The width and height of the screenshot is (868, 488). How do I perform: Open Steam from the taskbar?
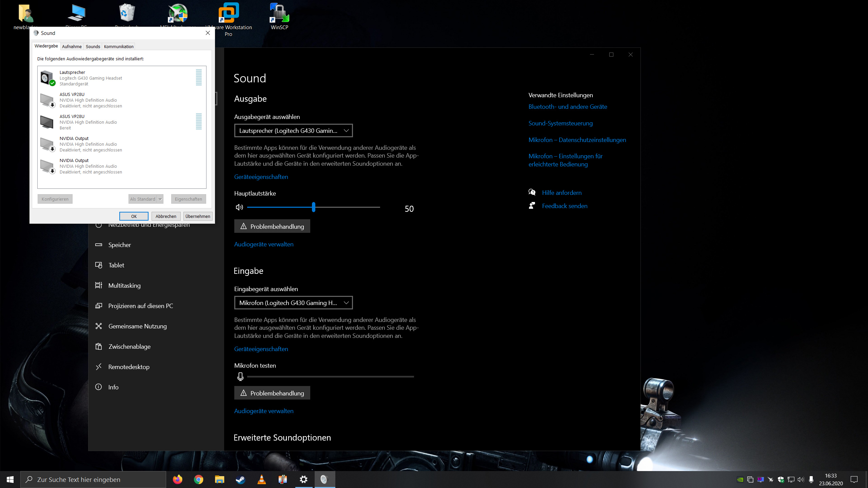pos(241,480)
